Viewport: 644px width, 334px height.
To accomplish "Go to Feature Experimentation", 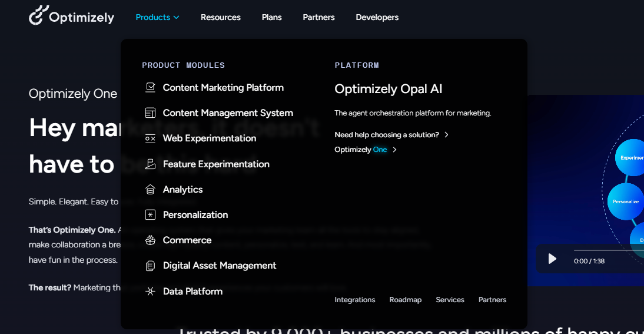I will [216, 164].
